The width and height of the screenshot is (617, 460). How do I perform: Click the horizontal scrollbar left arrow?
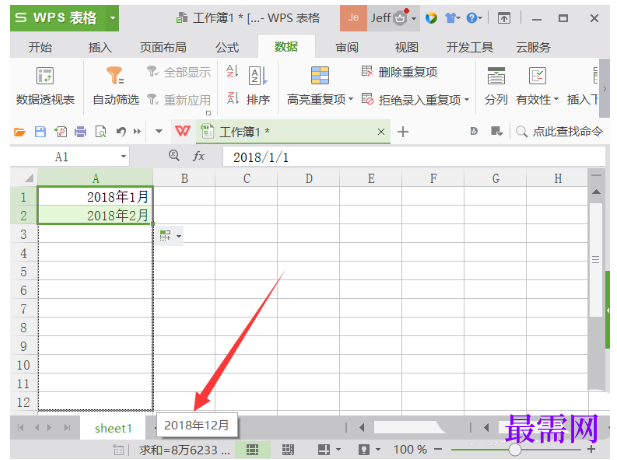[x=361, y=427]
